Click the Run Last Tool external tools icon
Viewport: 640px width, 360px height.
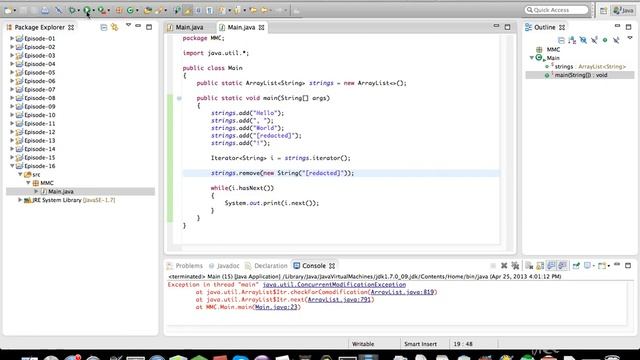pos(101,10)
